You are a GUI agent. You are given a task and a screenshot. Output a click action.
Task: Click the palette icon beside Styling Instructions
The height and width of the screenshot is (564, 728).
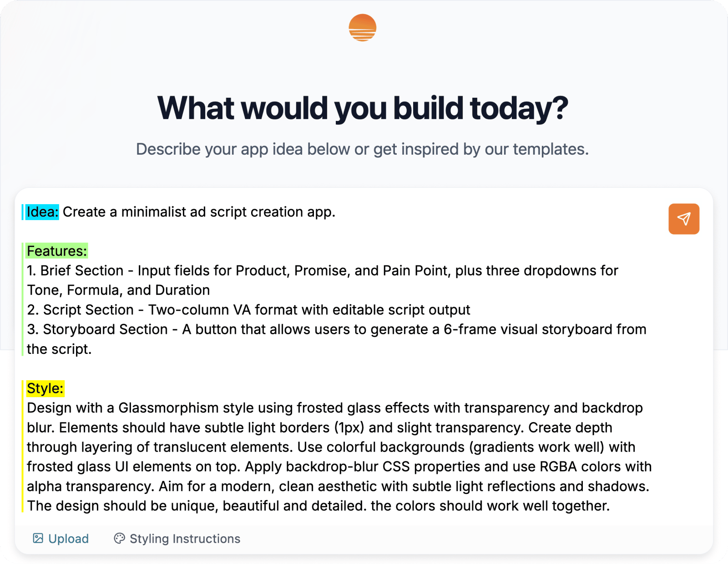pos(119,539)
